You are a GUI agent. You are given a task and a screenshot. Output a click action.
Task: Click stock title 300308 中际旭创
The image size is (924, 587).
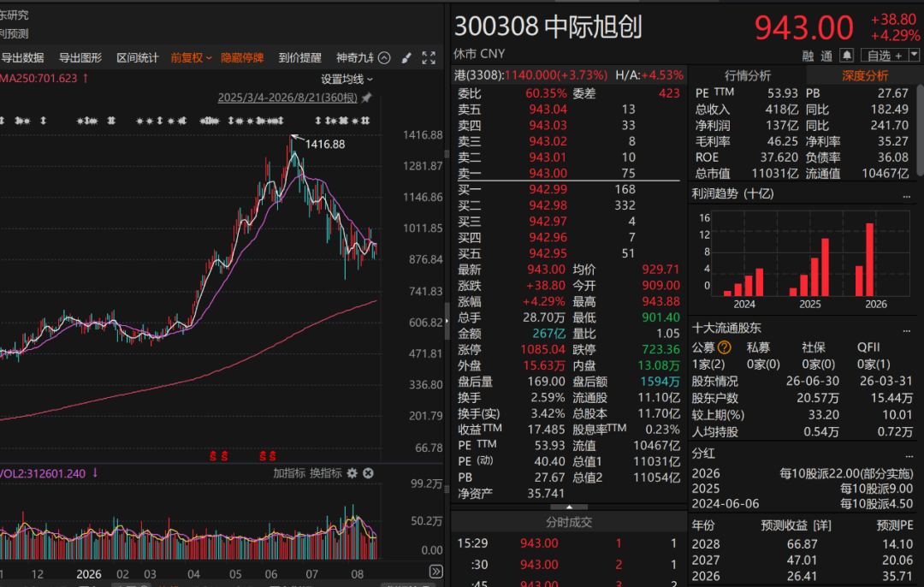(548, 27)
